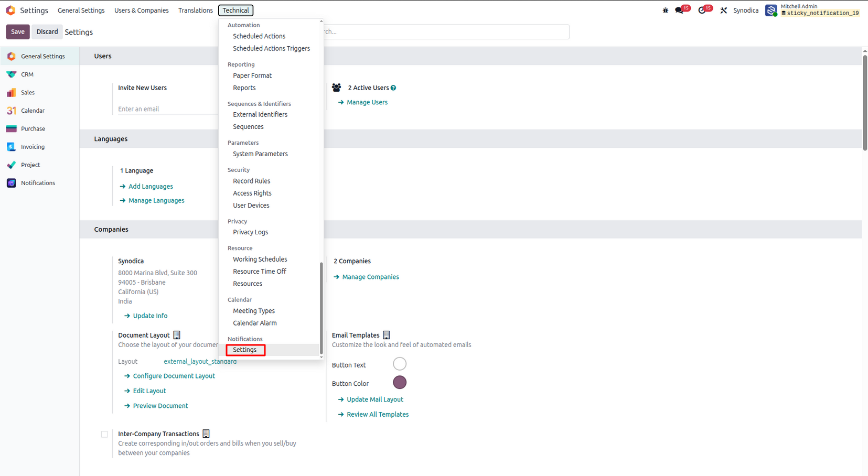
Task: Open the Technical menu
Action: pyautogui.click(x=236, y=10)
